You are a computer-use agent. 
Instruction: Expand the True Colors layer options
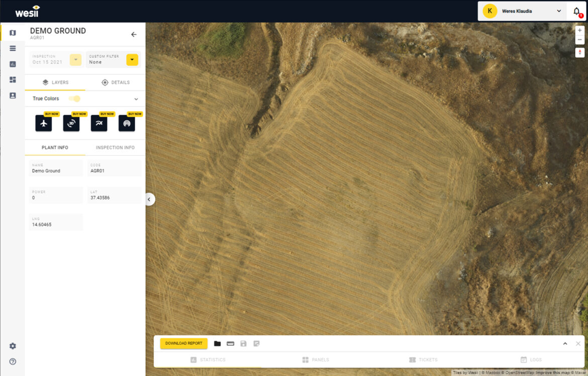[x=136, y=99]
